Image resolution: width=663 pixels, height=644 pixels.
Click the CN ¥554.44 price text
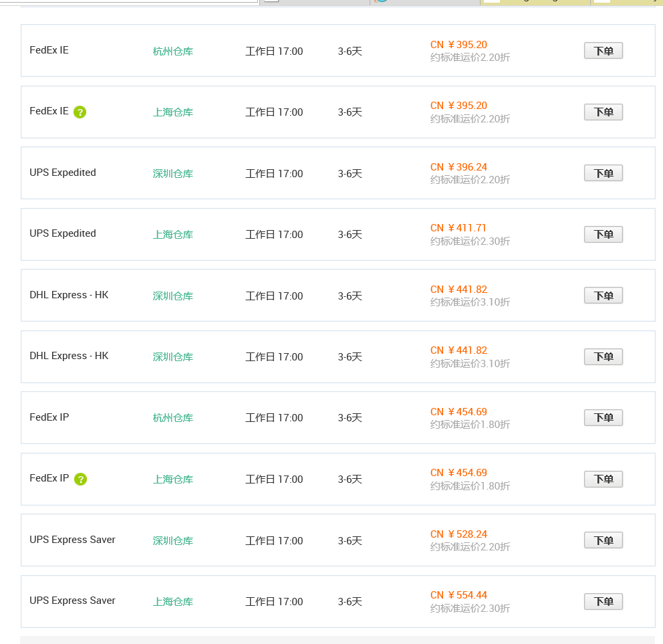point(458,595)
